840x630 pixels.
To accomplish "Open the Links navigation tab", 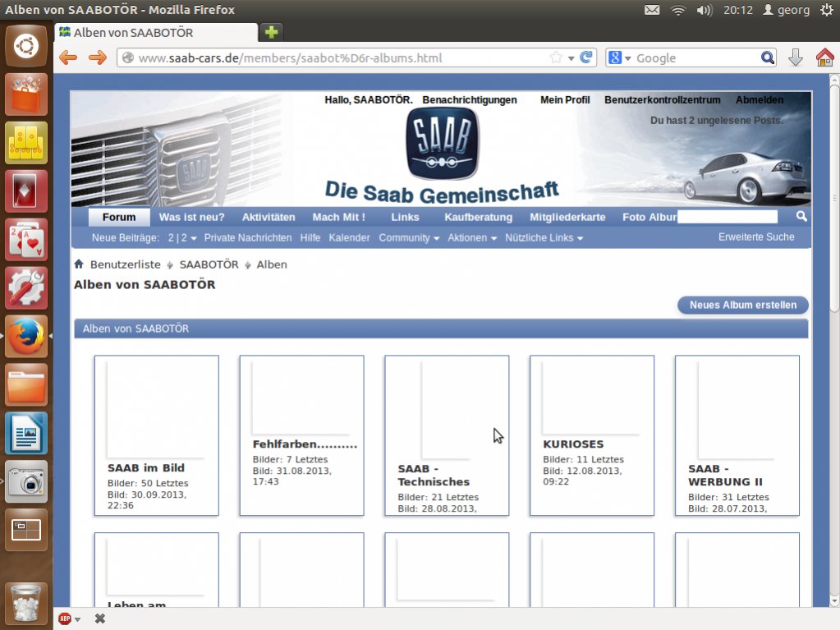I will pyautogui.click(x=405, y=217).
